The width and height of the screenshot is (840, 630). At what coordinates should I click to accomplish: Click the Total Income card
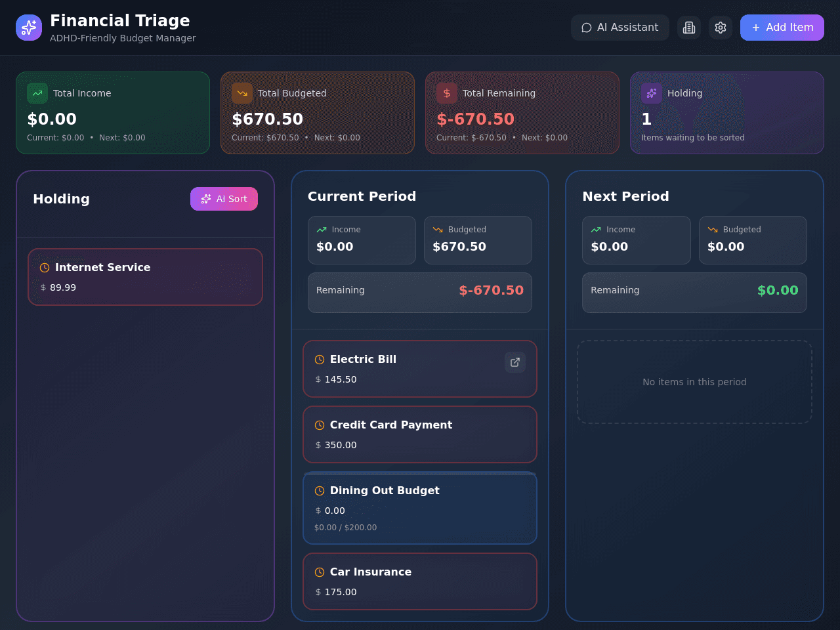pyautogui.click(x=113, y=113)
